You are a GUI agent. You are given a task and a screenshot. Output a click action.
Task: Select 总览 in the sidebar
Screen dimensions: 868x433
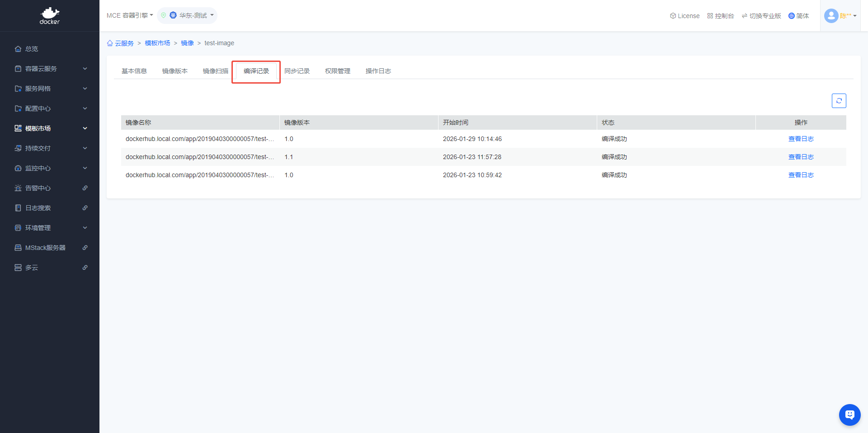(32, 49)
